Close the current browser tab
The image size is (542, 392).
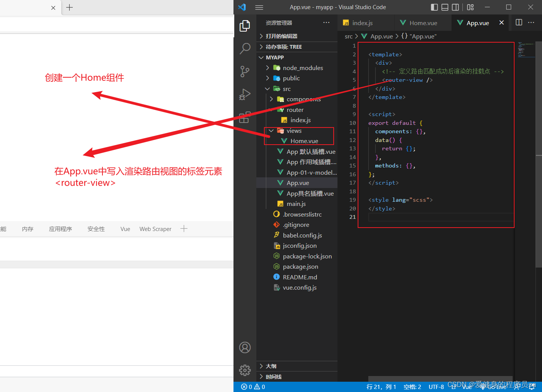[53, 8]
